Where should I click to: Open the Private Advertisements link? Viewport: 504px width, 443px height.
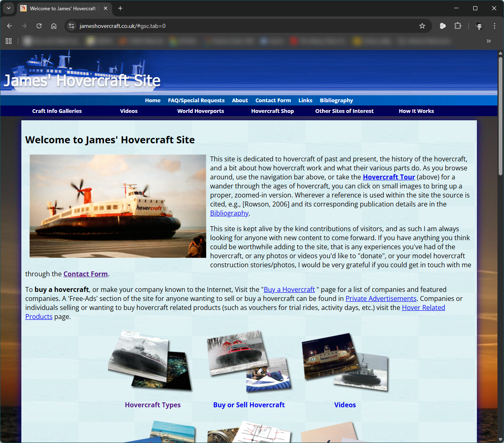pos(381,298)
